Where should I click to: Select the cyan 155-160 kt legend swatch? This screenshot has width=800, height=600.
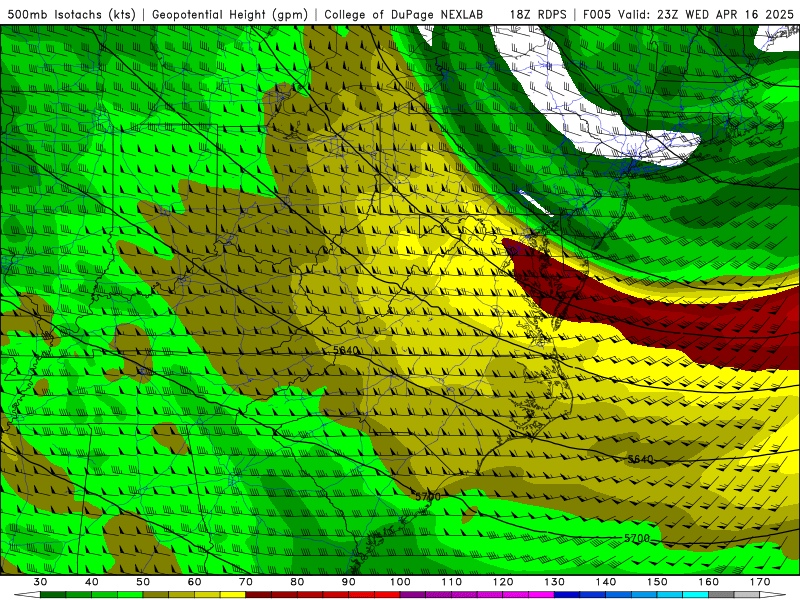(x=696, y=595)
